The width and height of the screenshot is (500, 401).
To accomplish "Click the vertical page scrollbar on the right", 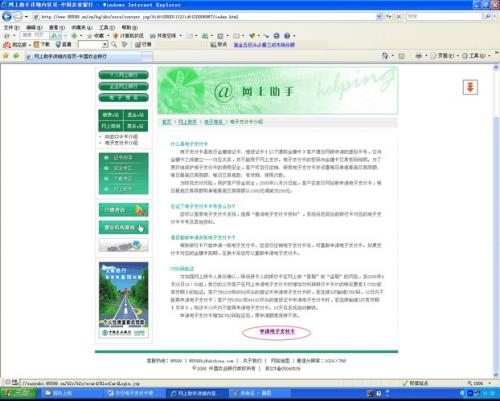I will [496, 220].
